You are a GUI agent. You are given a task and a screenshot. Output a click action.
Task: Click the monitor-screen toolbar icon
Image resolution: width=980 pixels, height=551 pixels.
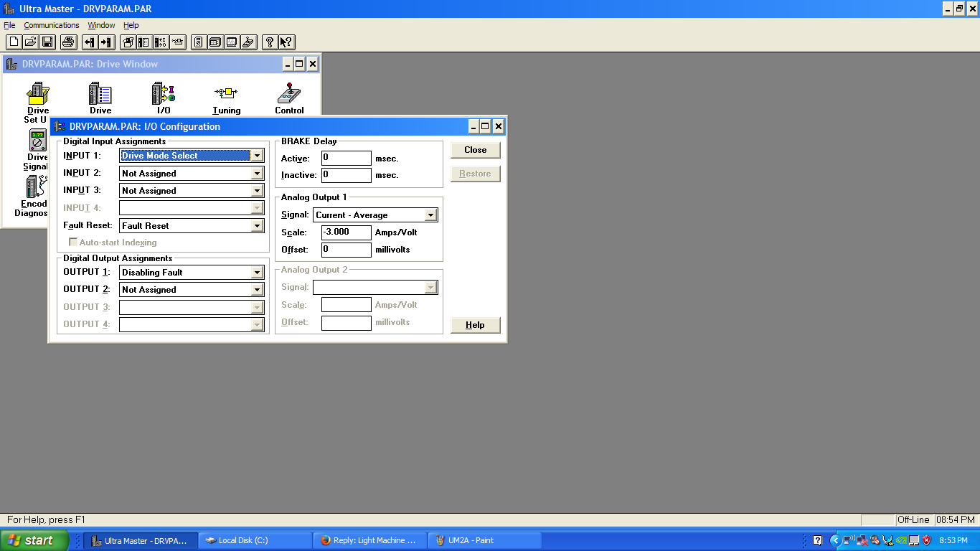[x=232, y=42]
